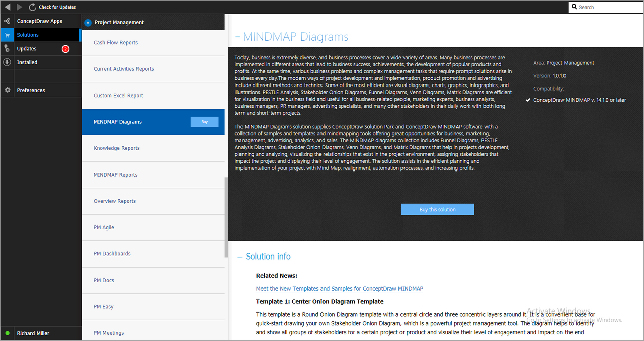Click the Project Management category header text

coord(119,23)
